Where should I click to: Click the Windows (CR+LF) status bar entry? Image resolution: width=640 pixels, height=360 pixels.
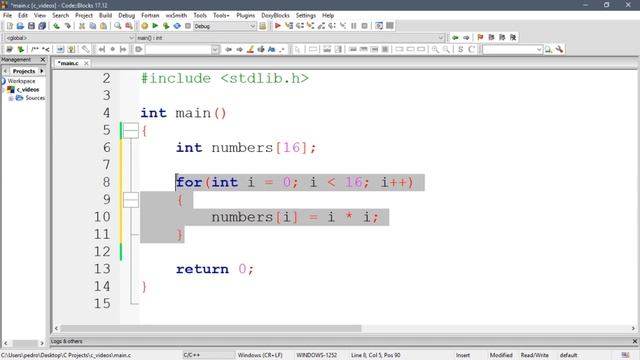click(x=260, y=355)
